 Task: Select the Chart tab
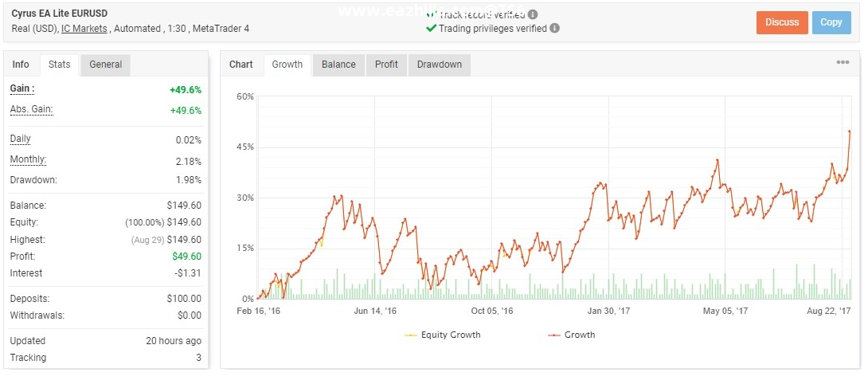click(x=241, y=65)
